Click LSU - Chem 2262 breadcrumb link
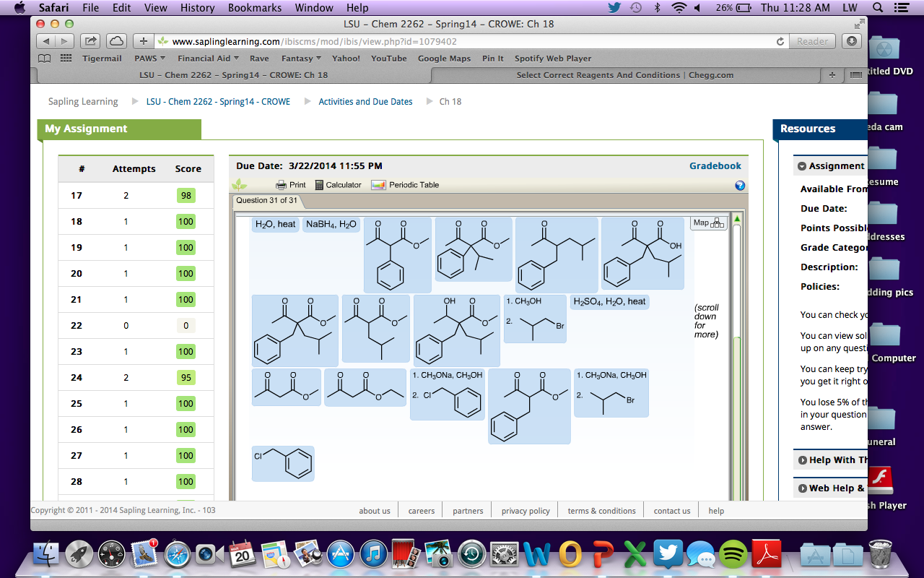 point(218,102)
